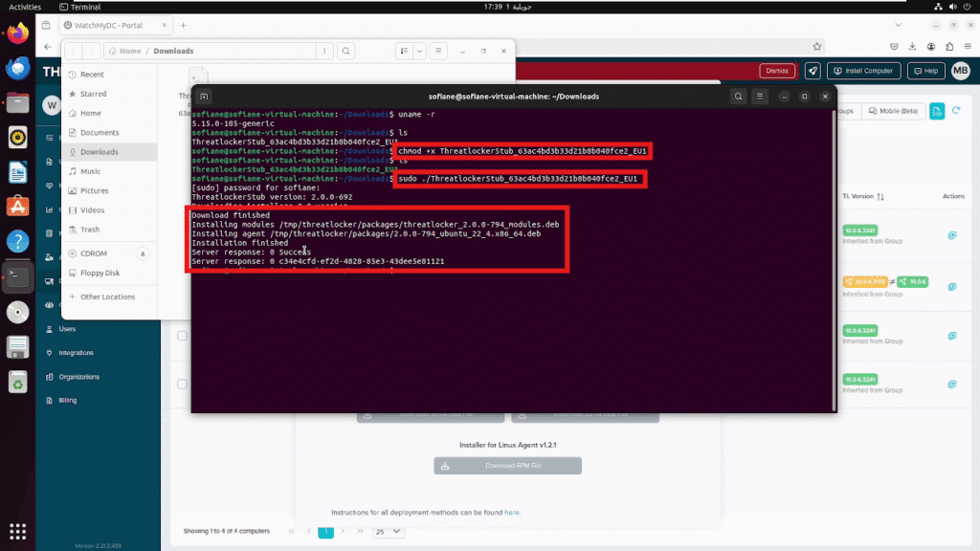The width and height of the screenshot is (980, 551).
Task: Click Download RPM File button
Action: coord(507,466)
